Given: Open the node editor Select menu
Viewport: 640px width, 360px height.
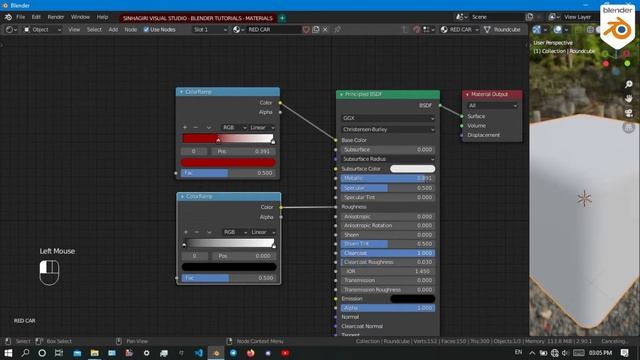Looking at the screenshot, I should pyautogui.click(x=94, y=29).
